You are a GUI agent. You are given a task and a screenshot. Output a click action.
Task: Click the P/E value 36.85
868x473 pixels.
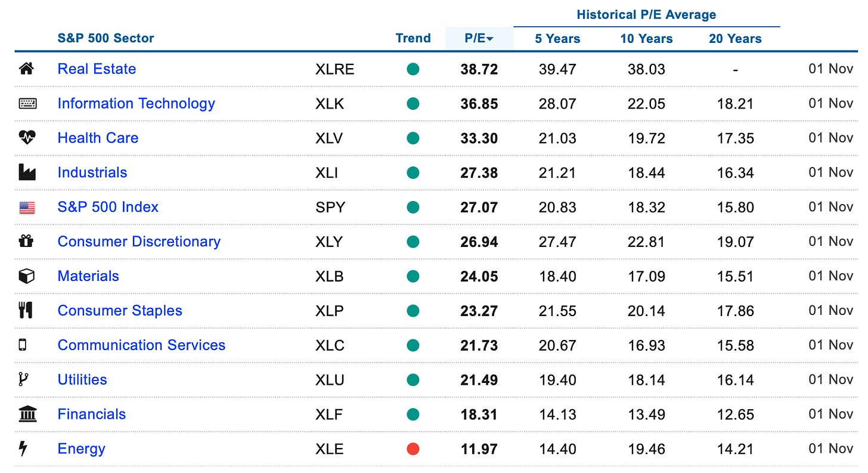(x=479, y=104)
